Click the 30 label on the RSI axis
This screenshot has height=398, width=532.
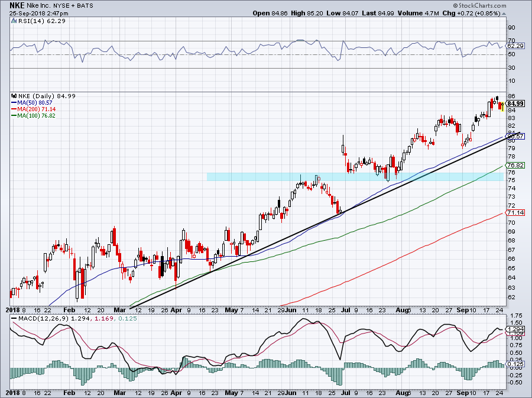point(512,68)
